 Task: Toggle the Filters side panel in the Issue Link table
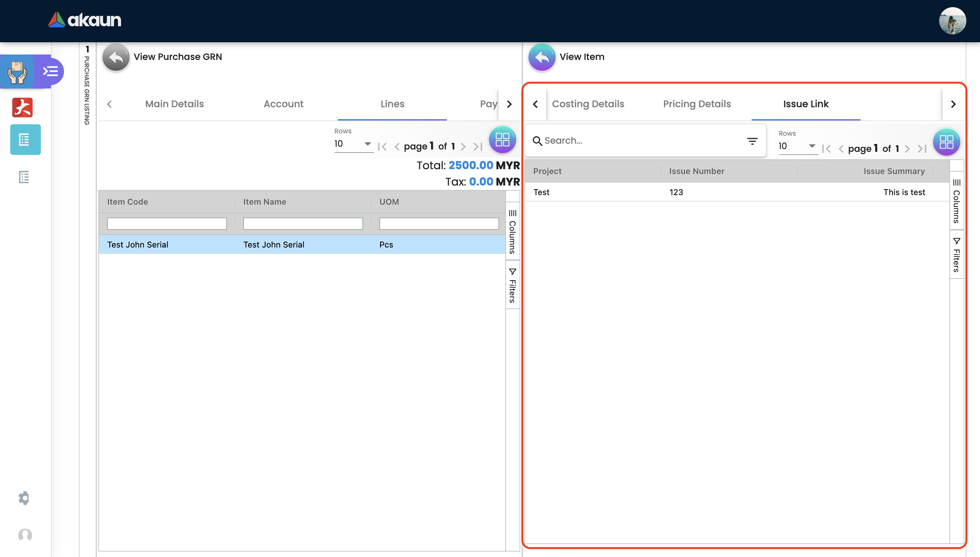point(956,255)
